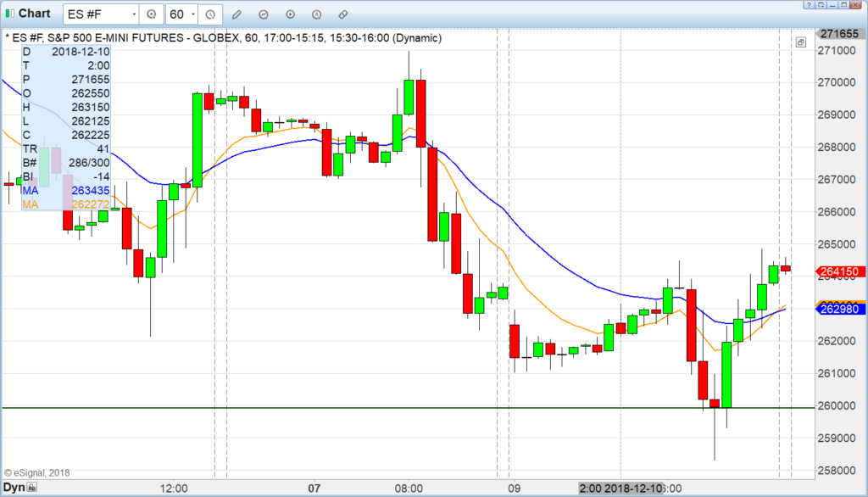Open the circled A alerts icon
This screenshot has width=868, height=497.
pyautogui.click(x=317, y=14)
